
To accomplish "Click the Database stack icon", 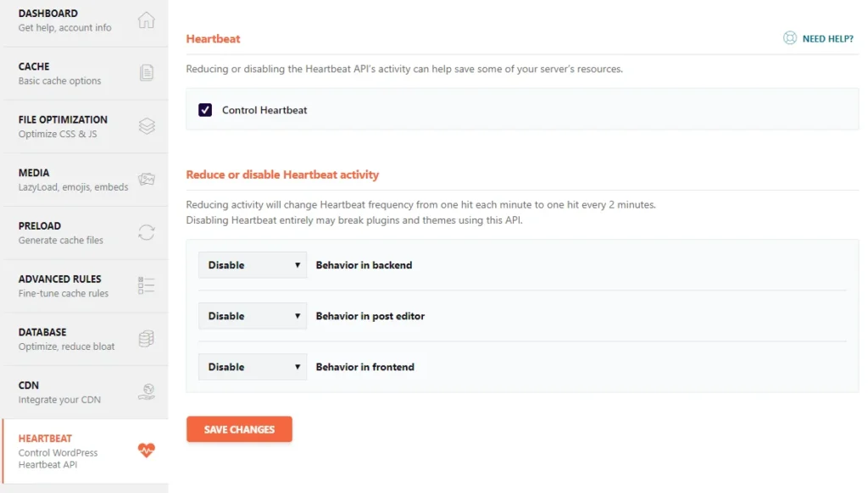I will [147, 339].
